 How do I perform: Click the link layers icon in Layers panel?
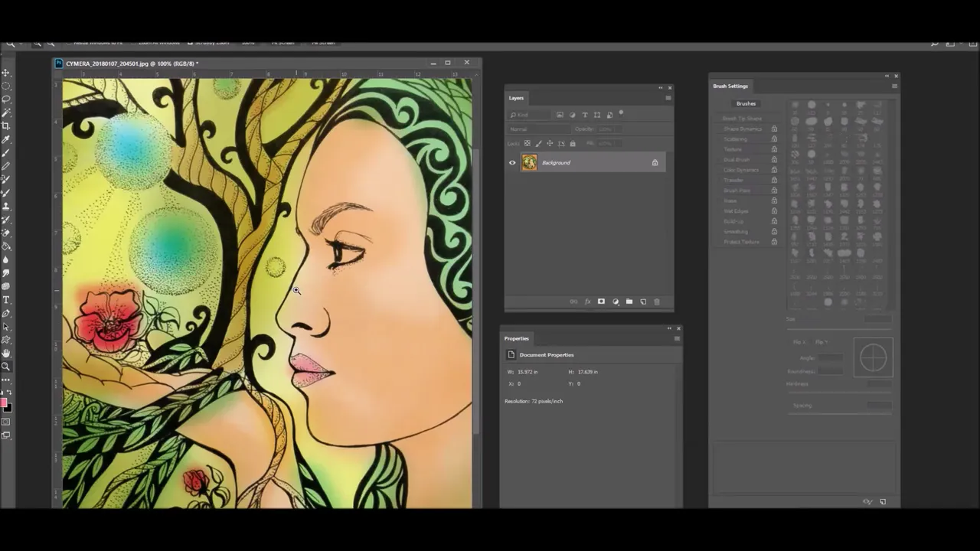pos(573,302)
